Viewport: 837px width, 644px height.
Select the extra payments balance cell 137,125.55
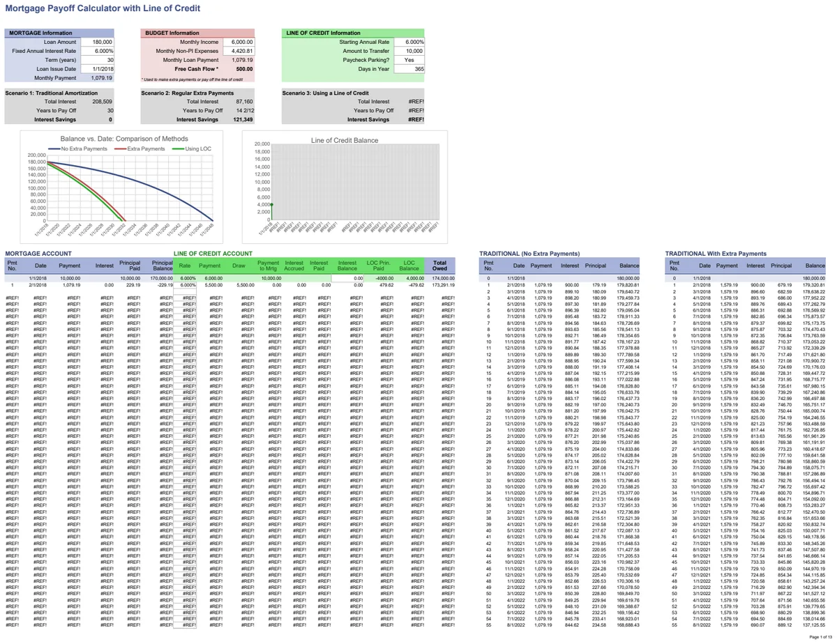[x=812, y=624]
